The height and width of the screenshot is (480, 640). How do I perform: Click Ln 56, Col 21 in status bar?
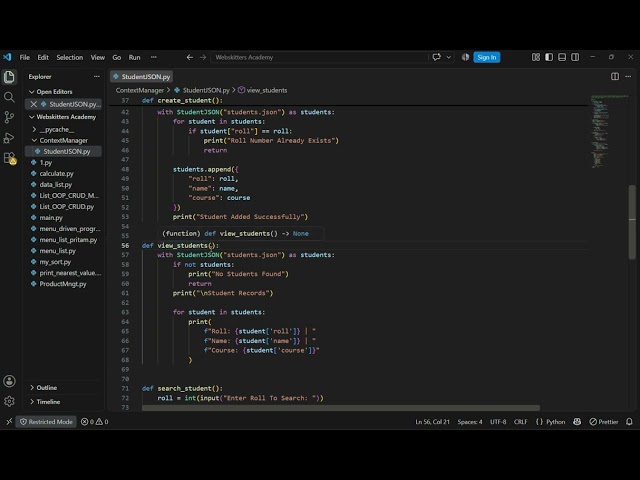(x=432, y=422)
